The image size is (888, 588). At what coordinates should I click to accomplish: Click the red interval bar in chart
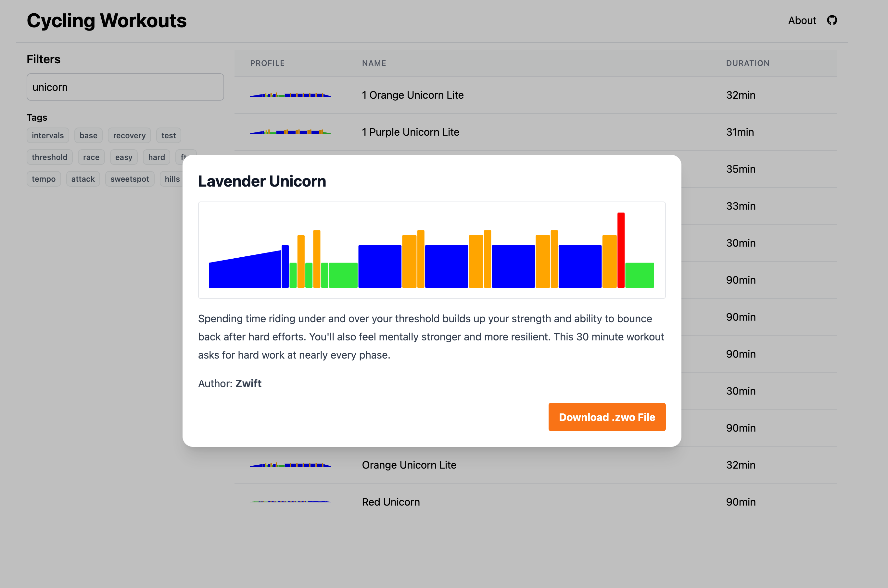[x=621, y=250]
